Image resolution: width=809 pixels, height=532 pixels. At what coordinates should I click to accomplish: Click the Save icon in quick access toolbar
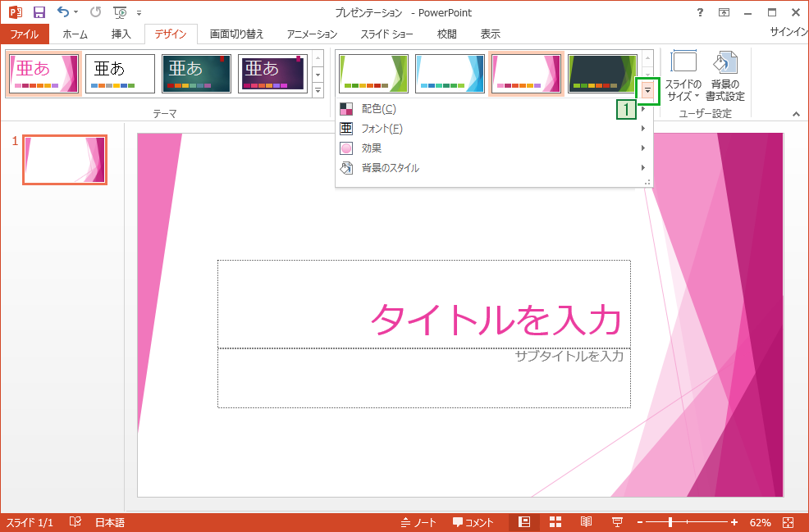tap(39, 12)
